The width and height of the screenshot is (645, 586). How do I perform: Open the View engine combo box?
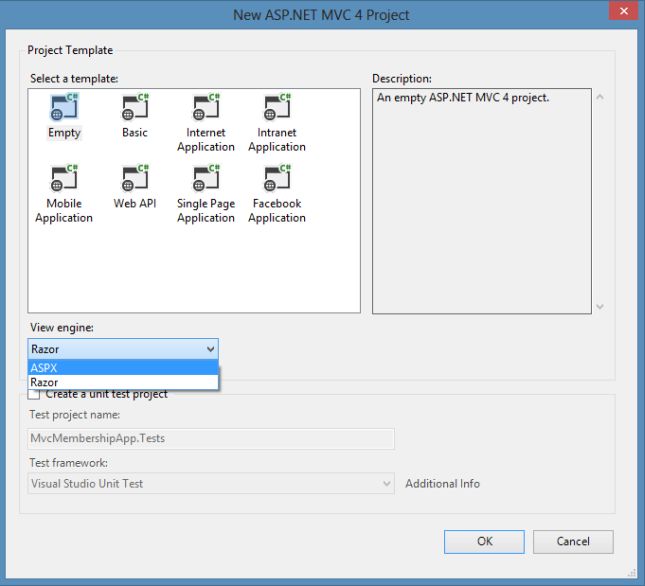[123, 349]
